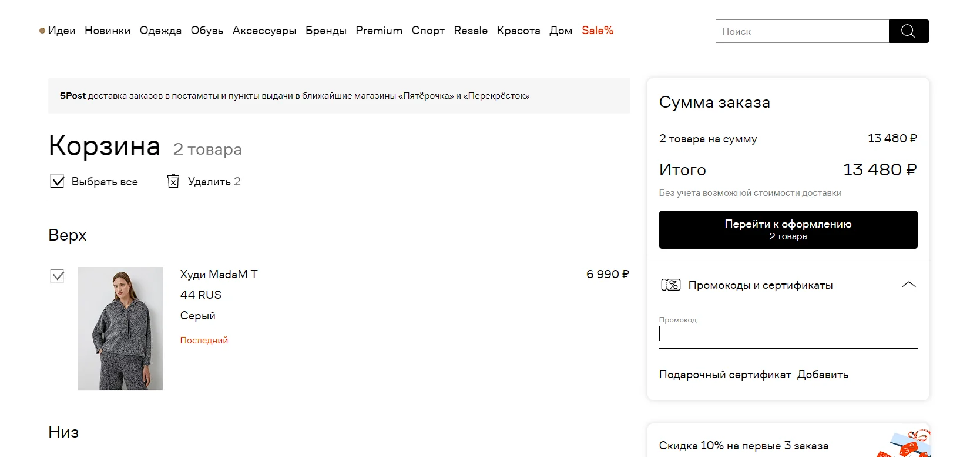980x457 pixels.
Task: Click Удалить 2 to remove items
Action: 214,181
